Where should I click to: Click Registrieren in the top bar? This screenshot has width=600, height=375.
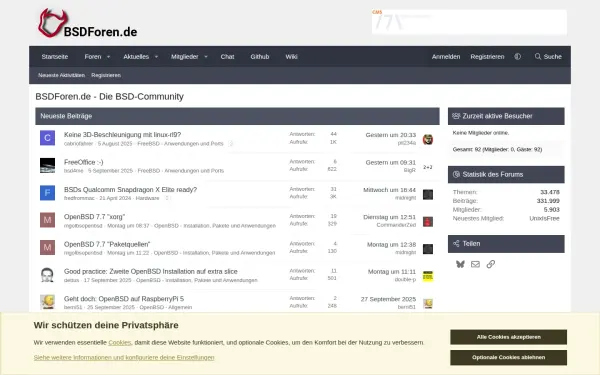[x=487, y=57]
